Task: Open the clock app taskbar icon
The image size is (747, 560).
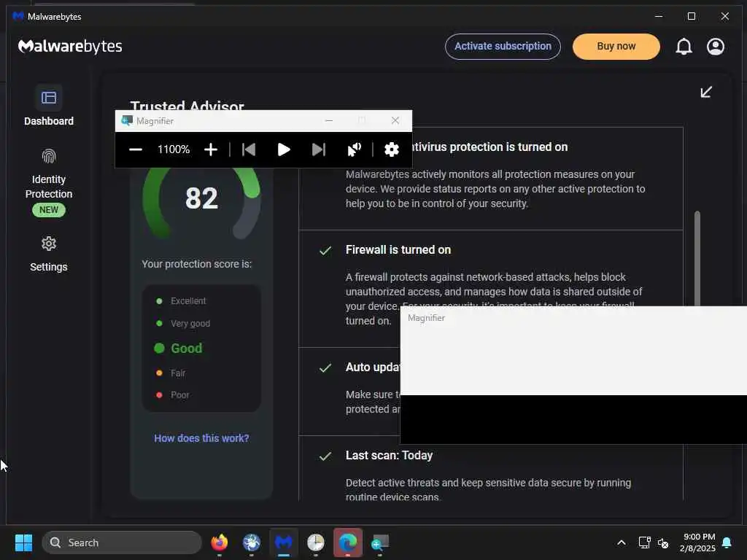Action: 315,542
